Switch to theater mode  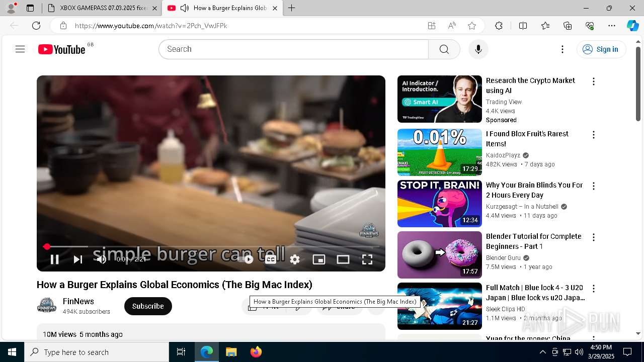[x=343, y=259]
